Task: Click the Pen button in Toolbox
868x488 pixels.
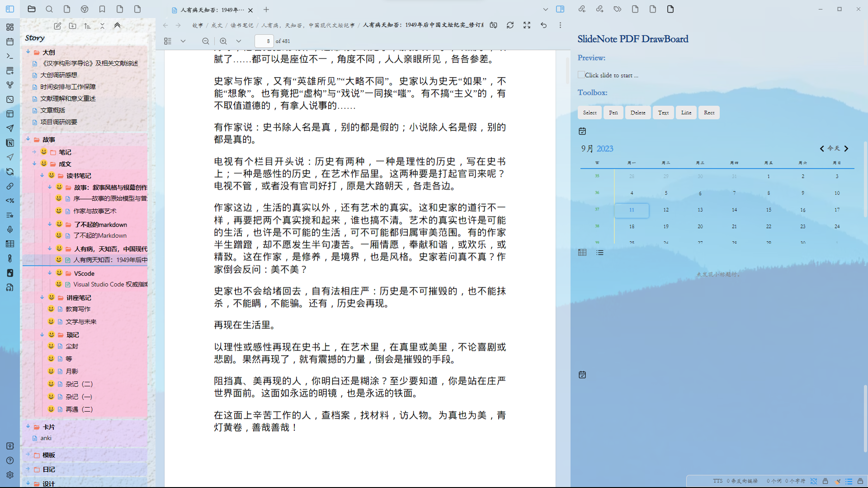Action: point(613,113)
